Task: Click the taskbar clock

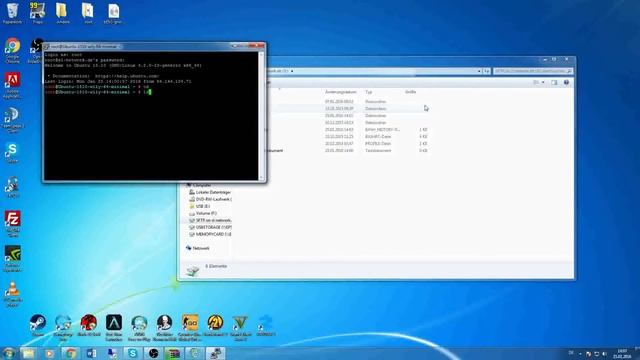Action: click(x=622, y=353)
